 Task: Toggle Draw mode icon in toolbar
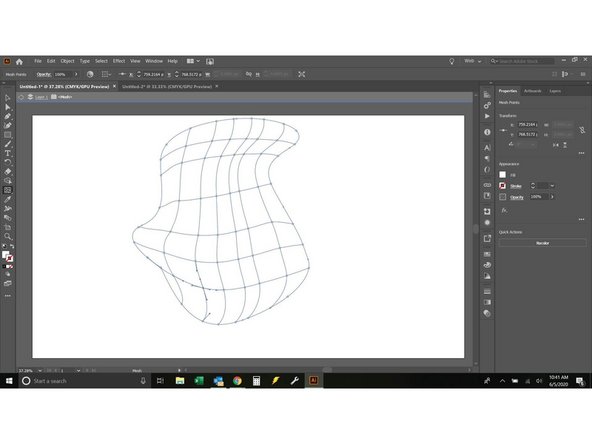(8, 274)
